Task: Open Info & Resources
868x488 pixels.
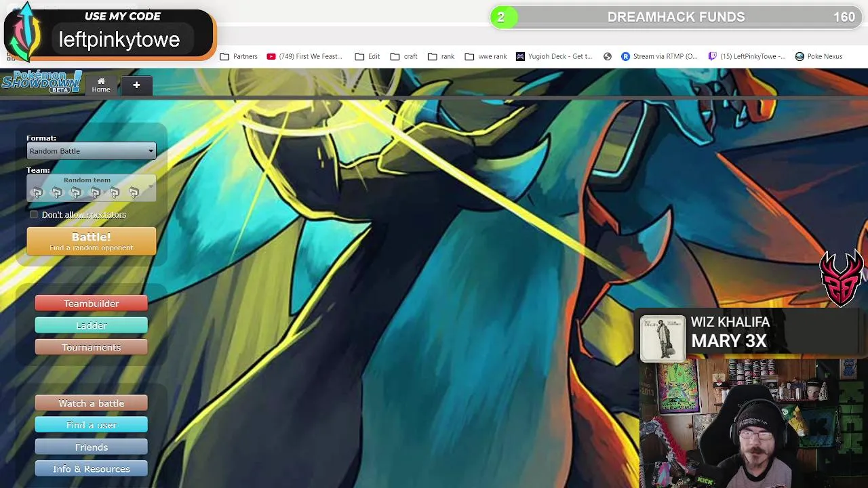Action: click(92, 469)
